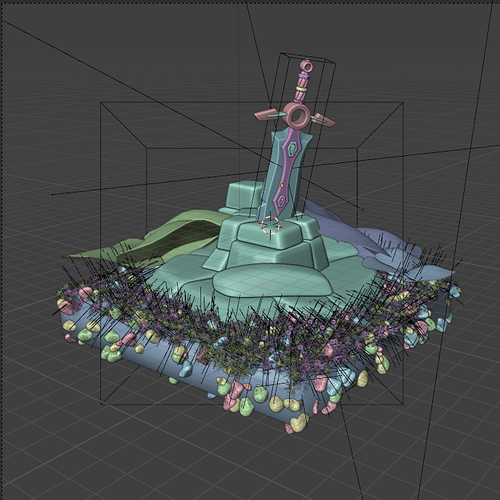Image resolution: width=500 pixels, height=500 pixels.
Task: Select the orange origin dot on blade
Action: (282, 185)
